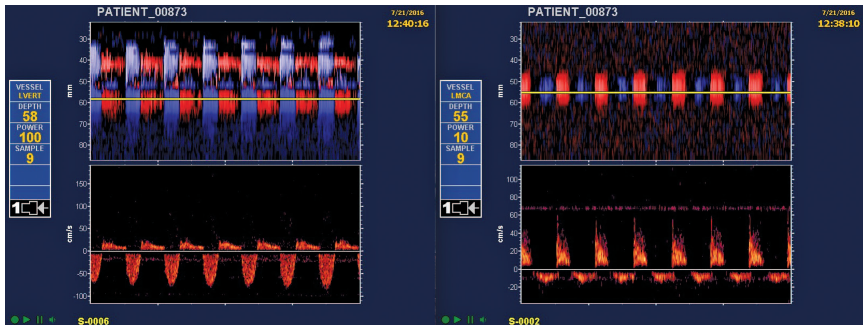
Task: Click probe 1 direction icon under LMCA settings
Action: [461, 208]
